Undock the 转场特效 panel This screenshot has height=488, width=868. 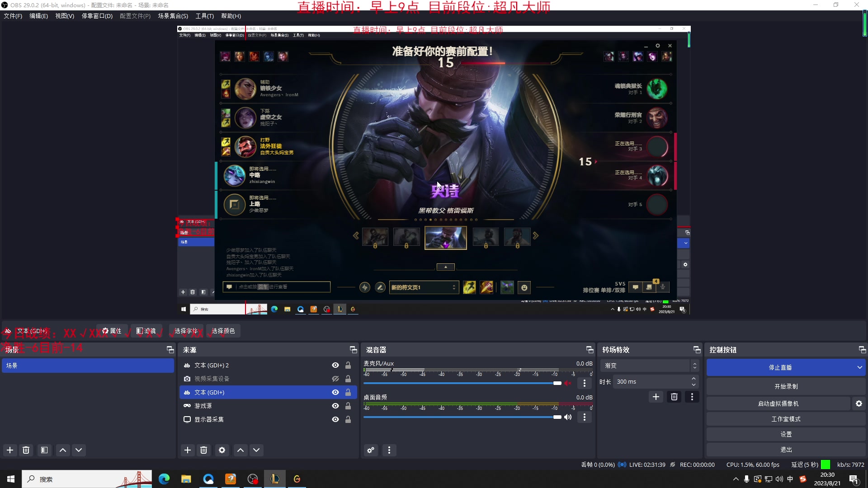tap(697, 350)
